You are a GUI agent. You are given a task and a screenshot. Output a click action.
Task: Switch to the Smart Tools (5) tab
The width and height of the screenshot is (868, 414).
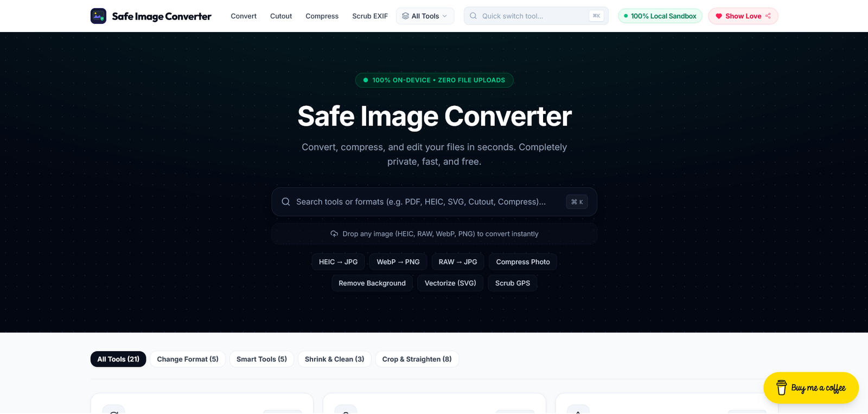pyautogui.click(x=261, y=359)
